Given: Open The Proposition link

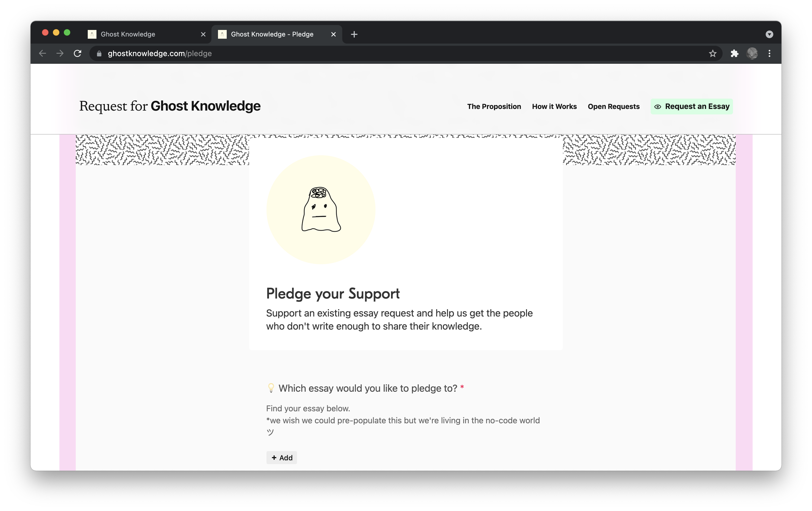Looking at the screenshot, I should coord(494,107).
